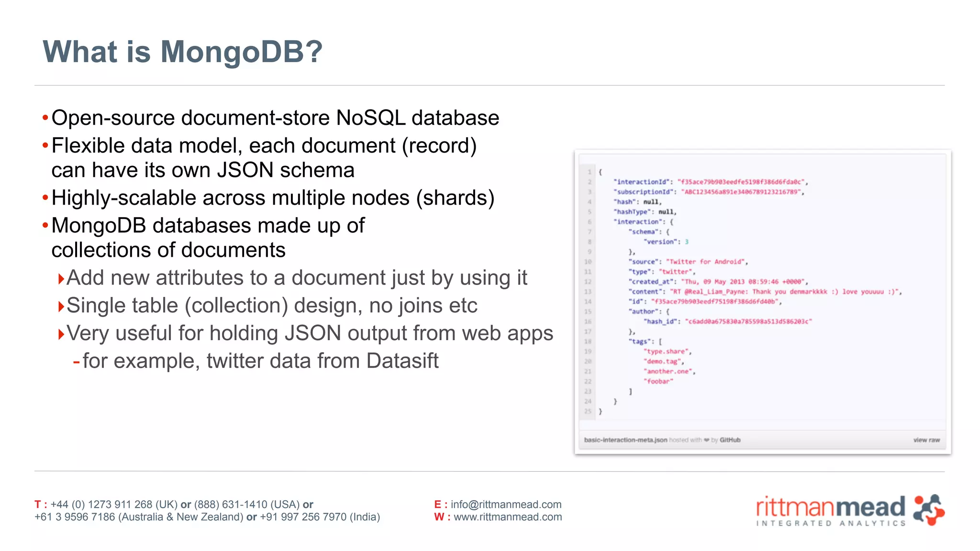This screenshot has height=551, width=980.
Task: Click the "hashType": null line
Action: coord(645,212)
